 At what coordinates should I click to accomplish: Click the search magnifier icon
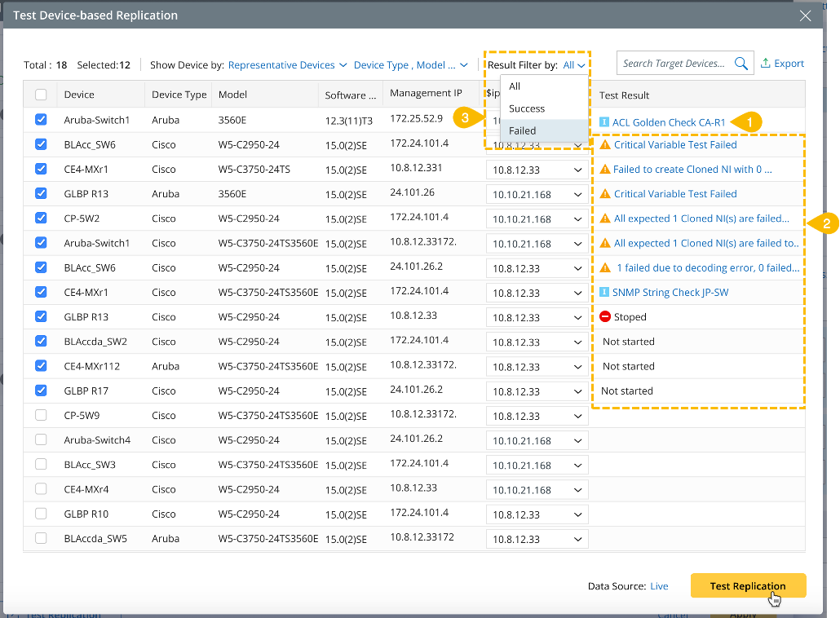pos(741,64)
